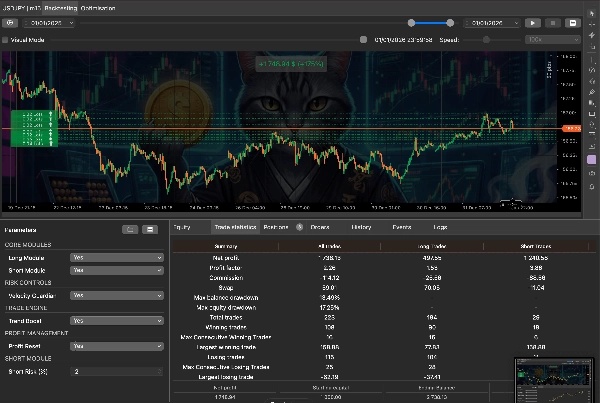Click the Net profit row label
Screen dimensions: 600x403
[226, 258]
